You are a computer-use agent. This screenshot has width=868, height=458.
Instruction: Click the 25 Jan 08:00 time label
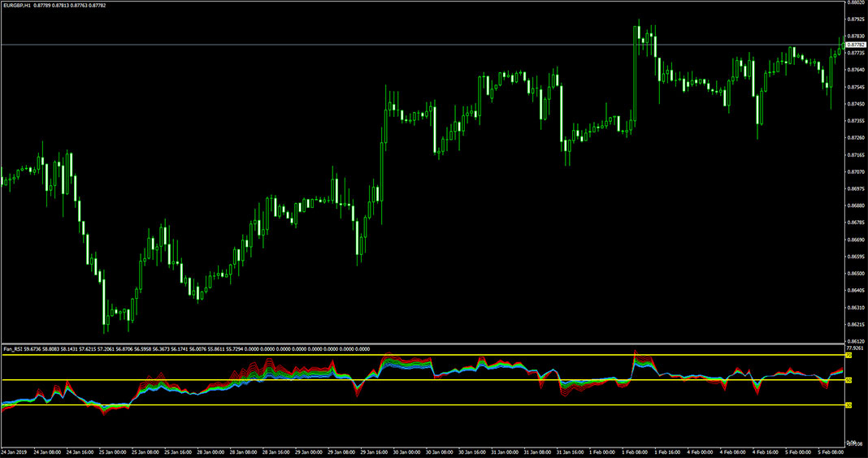(144, 452)
